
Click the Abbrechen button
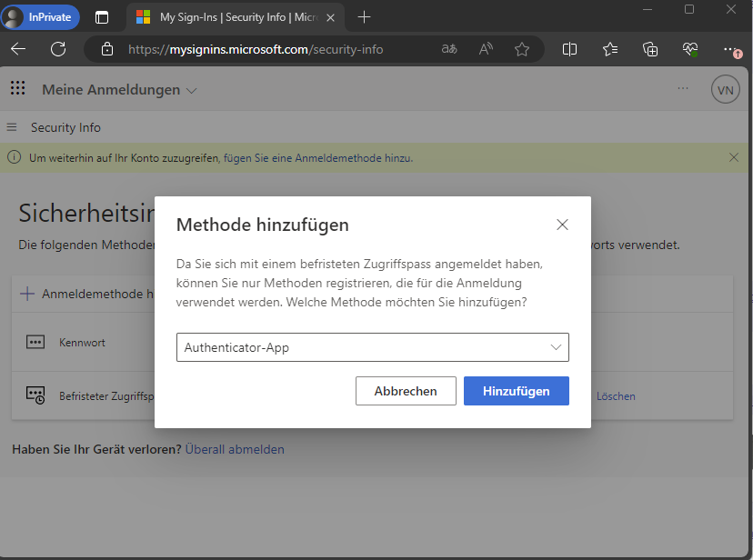(x=406, y=391)
